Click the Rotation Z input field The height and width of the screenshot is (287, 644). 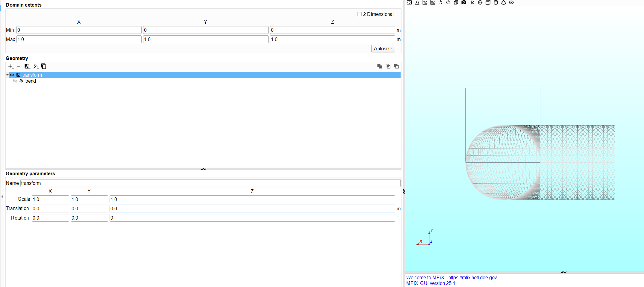pos(252,218)
